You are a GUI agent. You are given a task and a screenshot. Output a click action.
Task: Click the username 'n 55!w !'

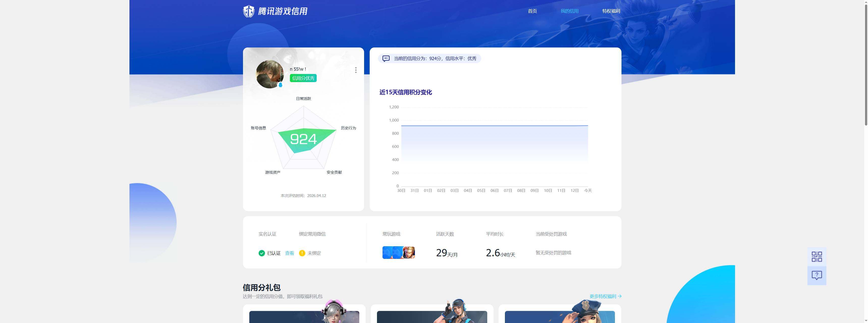pos(298,69)
